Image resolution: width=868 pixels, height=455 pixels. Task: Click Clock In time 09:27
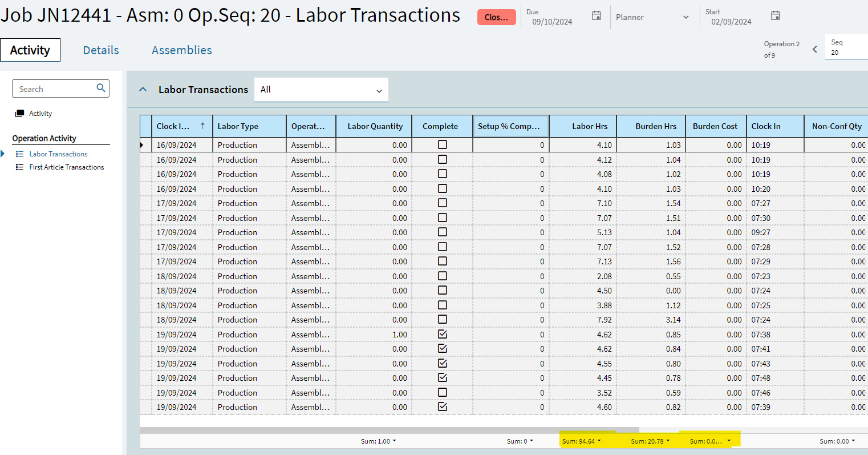[775, 232]
